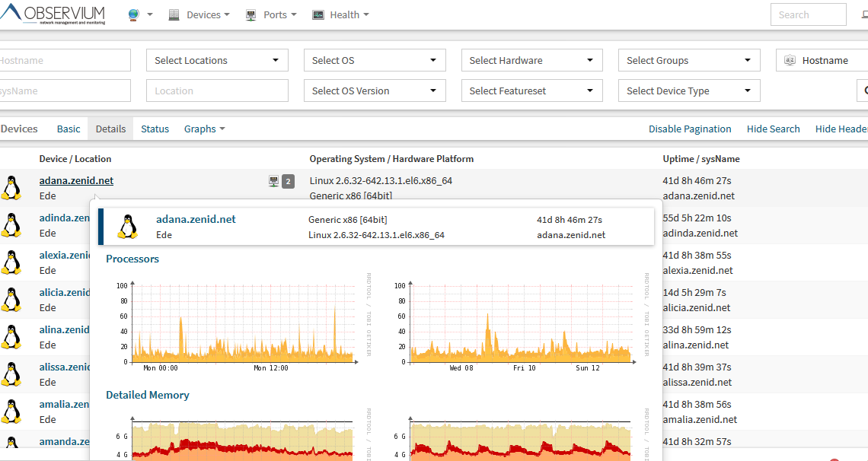The image size is (868, 461).
Task: Open adana.zenid.net link in device list
Action: (x=76, y=181)
